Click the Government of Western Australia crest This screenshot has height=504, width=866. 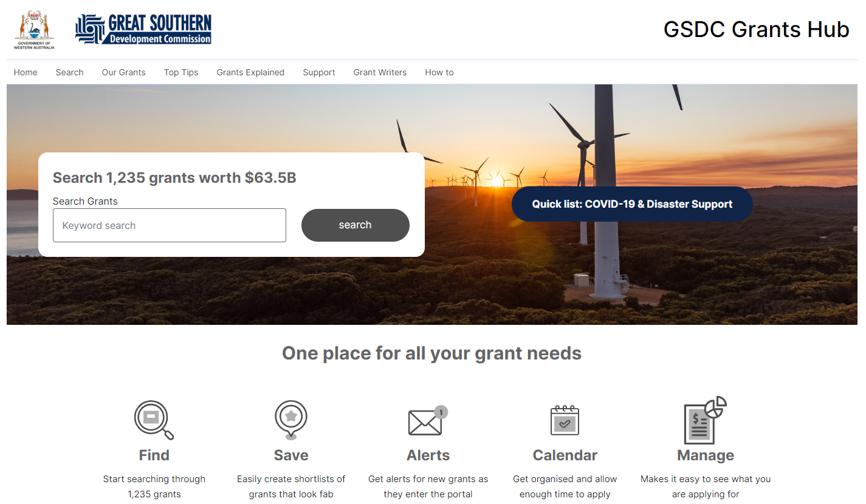pyautogui.click(x=34, y=29)
